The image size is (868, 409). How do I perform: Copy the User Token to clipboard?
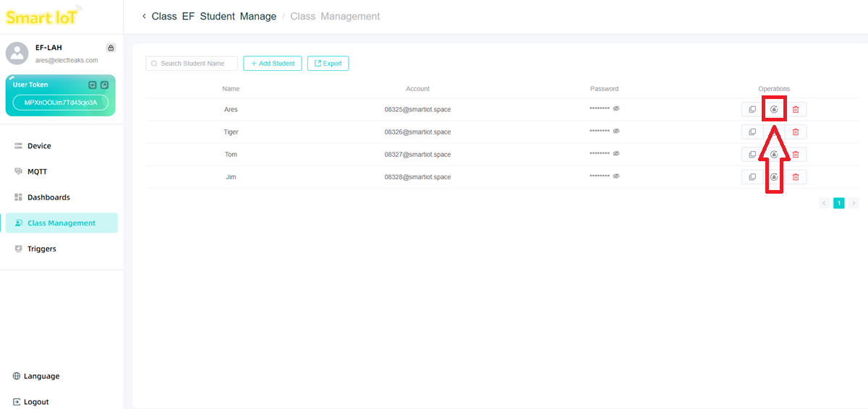tap(104, 85)
